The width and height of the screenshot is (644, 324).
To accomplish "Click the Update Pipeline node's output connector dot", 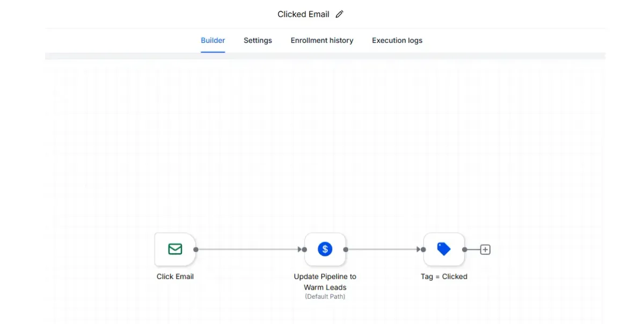I will (346, 249).
